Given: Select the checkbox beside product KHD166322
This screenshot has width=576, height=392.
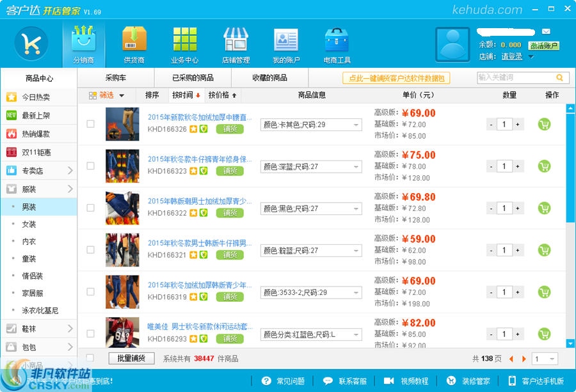Looking at the screenshot, I should [90, 208].
